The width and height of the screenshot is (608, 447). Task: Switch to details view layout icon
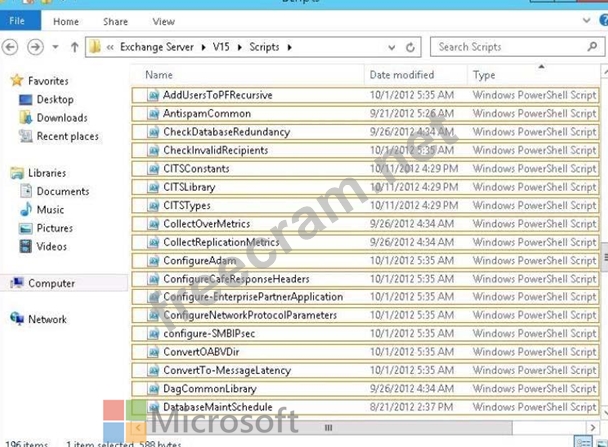click(583, 442)
